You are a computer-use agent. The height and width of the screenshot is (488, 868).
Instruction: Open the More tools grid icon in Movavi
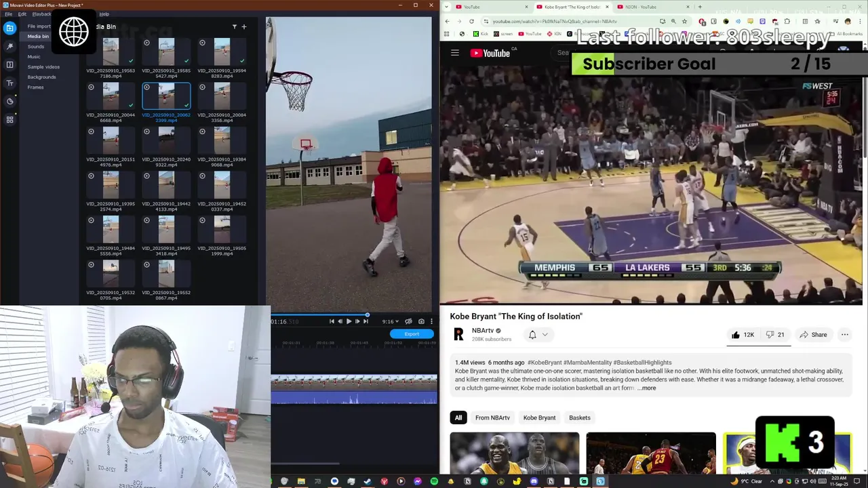9,119
